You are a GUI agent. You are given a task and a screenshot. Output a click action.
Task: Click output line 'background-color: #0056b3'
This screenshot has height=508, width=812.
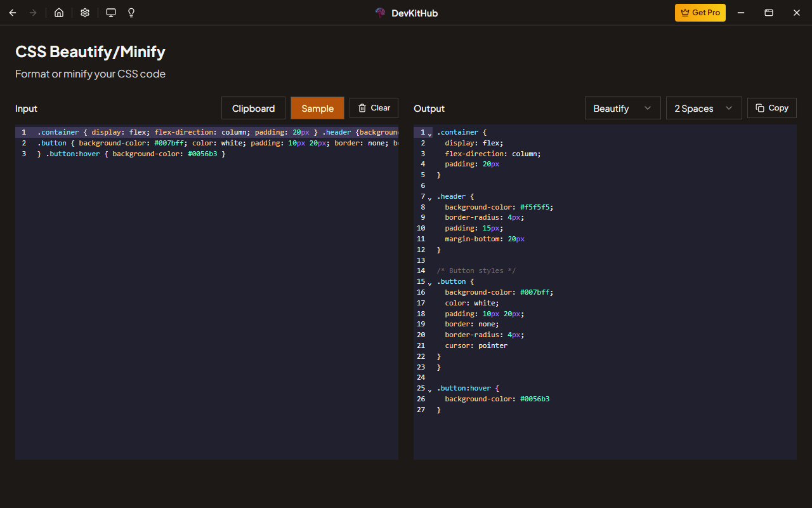tap(497, 399)
